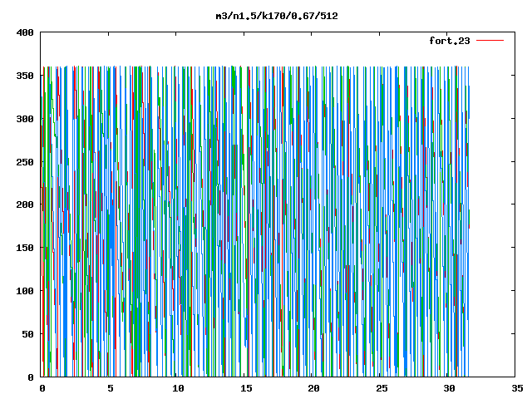Click the y-axis label 150
This screenshot has height=399, width=532.
tap(25, 248)
